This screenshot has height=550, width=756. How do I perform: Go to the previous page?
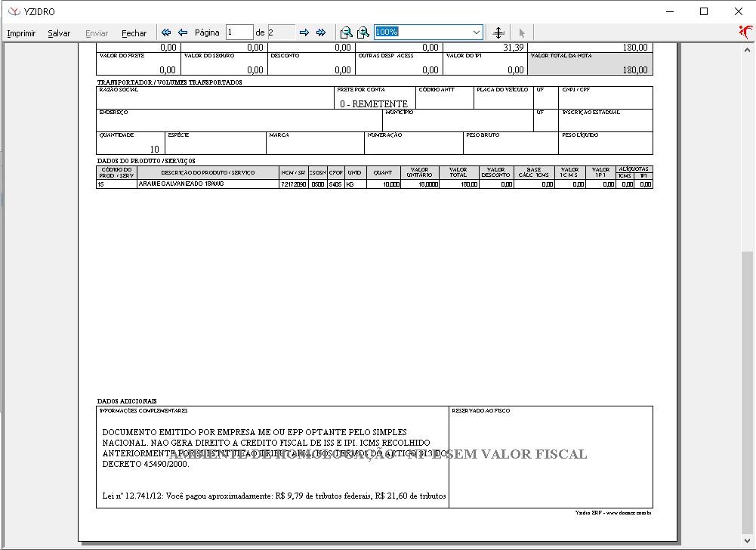183,32
